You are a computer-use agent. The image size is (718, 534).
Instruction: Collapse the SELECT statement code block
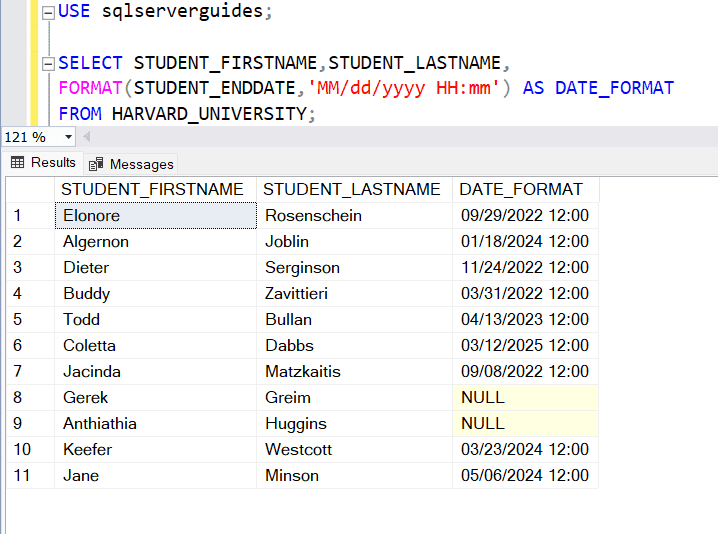coord(48,64)
